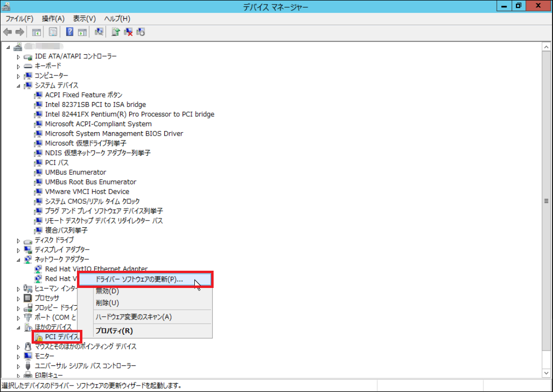The image size is (553, 392).
Task: Click the scan for hardware changes toolbar icon
Action: pos(99,32)
